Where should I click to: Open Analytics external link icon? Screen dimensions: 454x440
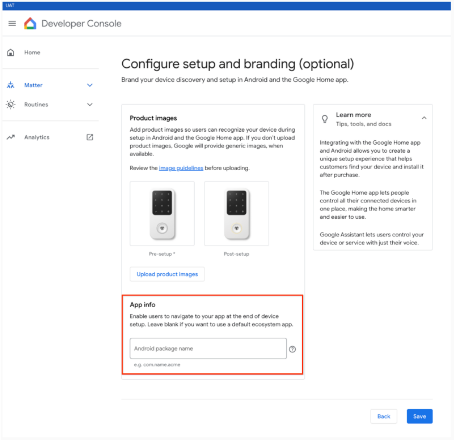tap(90, 137)
